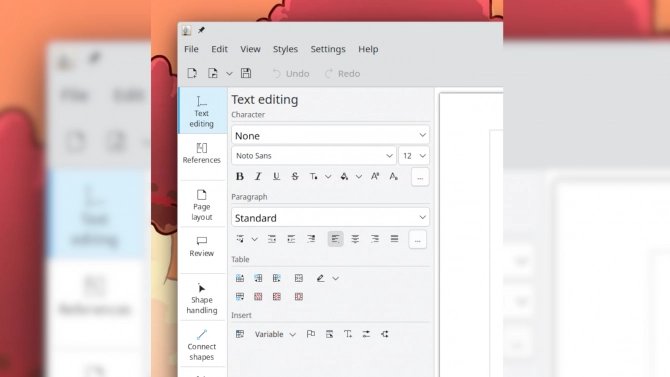Click the bookmark flag icon in Insert section

[311, 334]
